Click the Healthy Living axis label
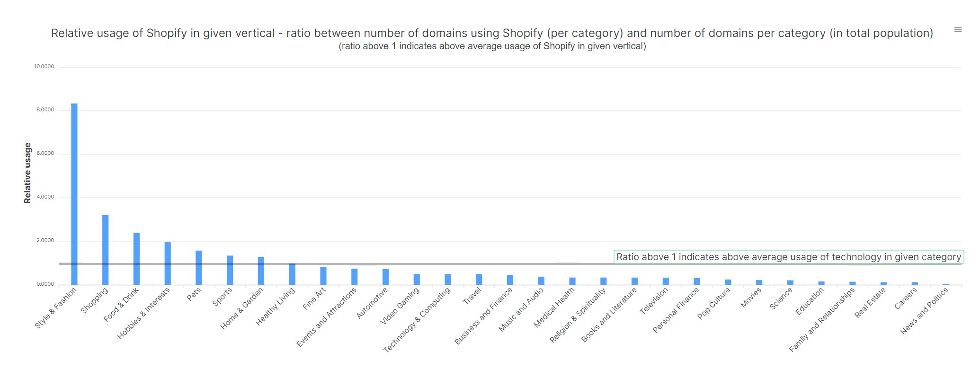The width and height of the screenshot is (980, 370). point(276,307)
